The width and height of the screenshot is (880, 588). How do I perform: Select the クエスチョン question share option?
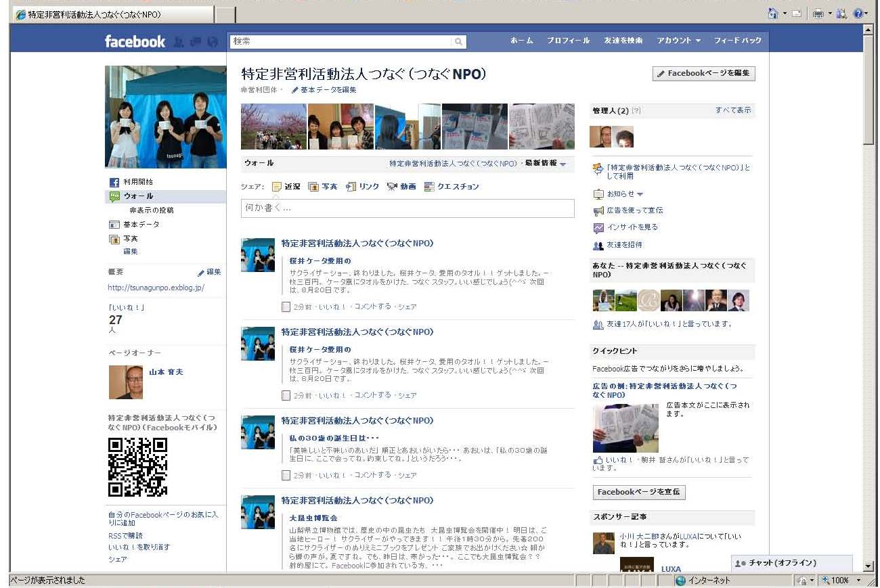click(452, 187)
